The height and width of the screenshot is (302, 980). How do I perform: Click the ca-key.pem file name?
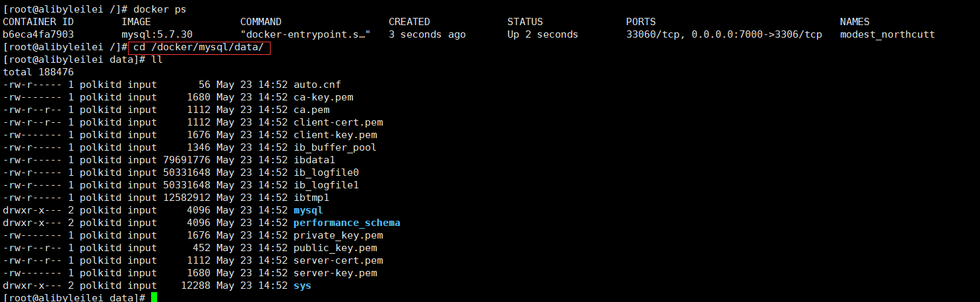(323, 97)
